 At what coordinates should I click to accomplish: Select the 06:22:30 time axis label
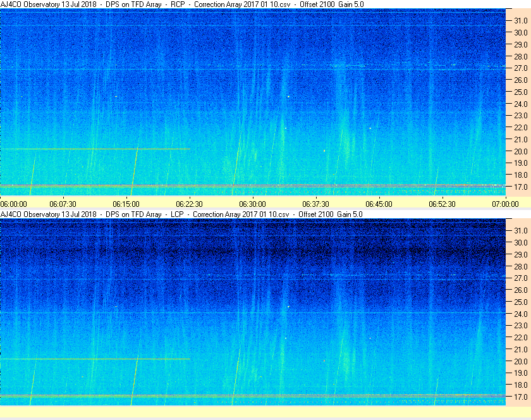pyautogui.click(x=189, y=204)
